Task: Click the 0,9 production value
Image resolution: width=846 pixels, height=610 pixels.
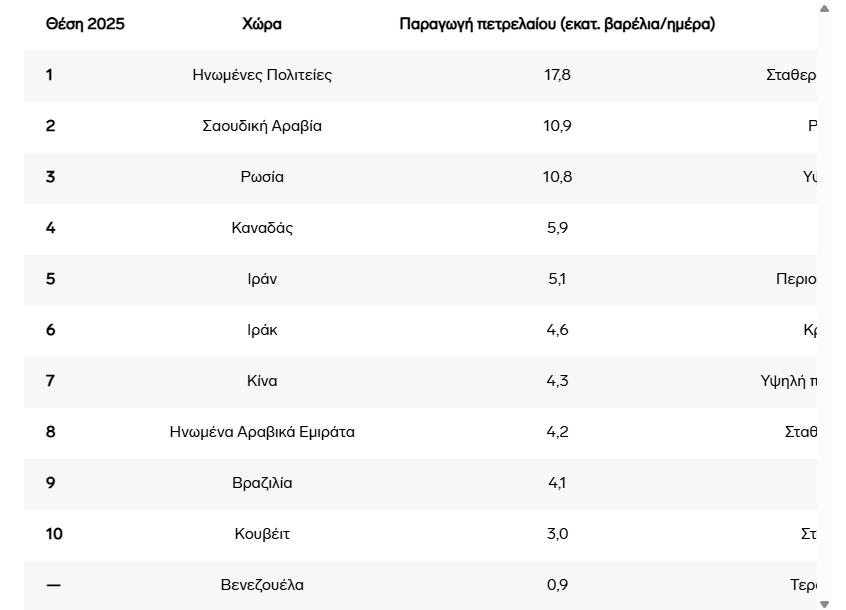Action: (x=557, y=585)
